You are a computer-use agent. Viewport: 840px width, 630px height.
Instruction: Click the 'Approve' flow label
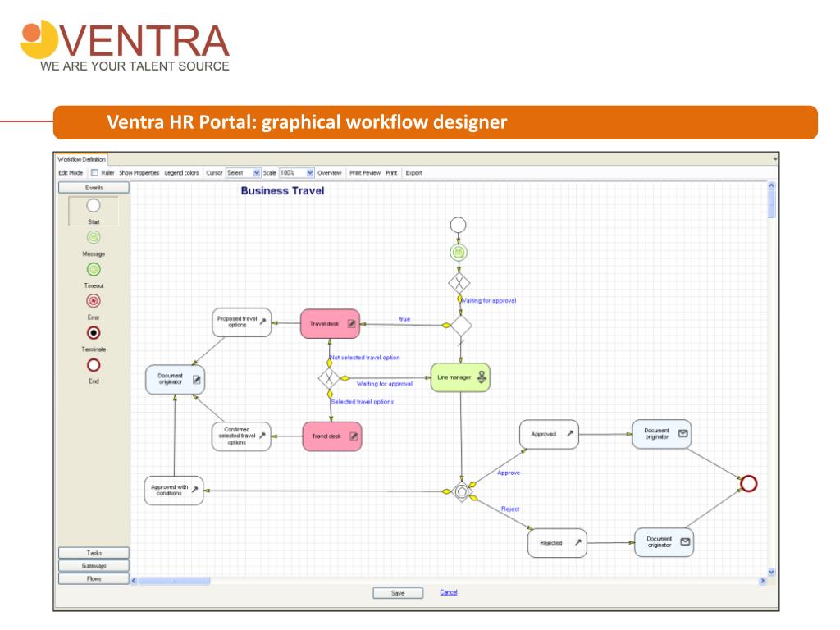click(x=509, y=472)
